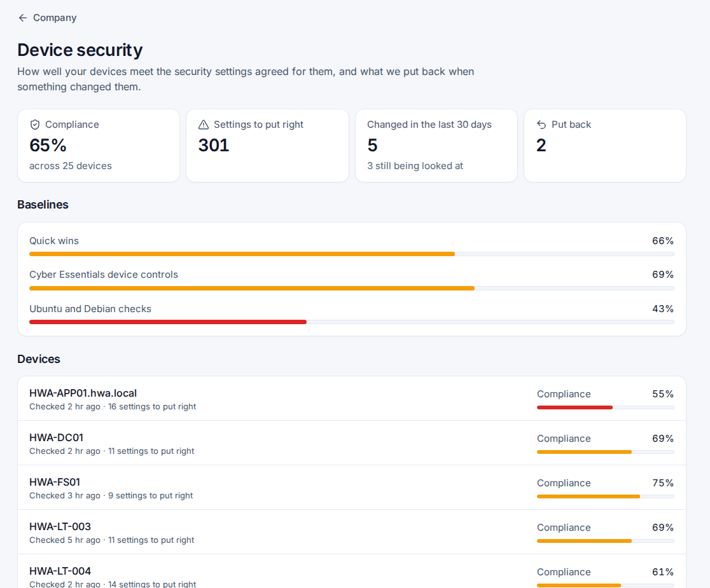Click the Device security page title
Screen dimensions: 710x588
[80, 50]
